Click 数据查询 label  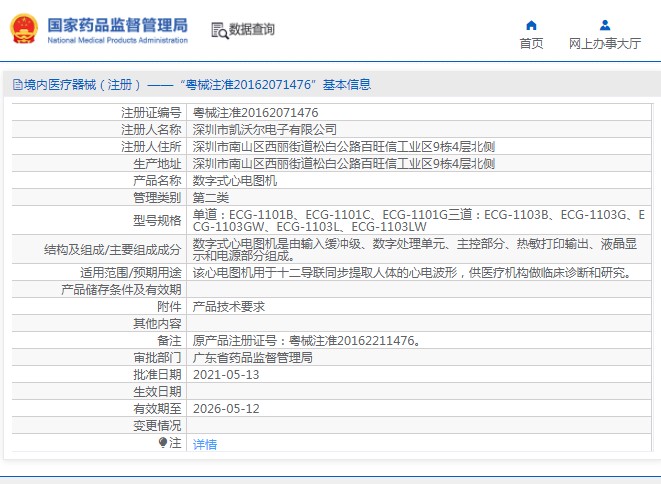(252, 30)
